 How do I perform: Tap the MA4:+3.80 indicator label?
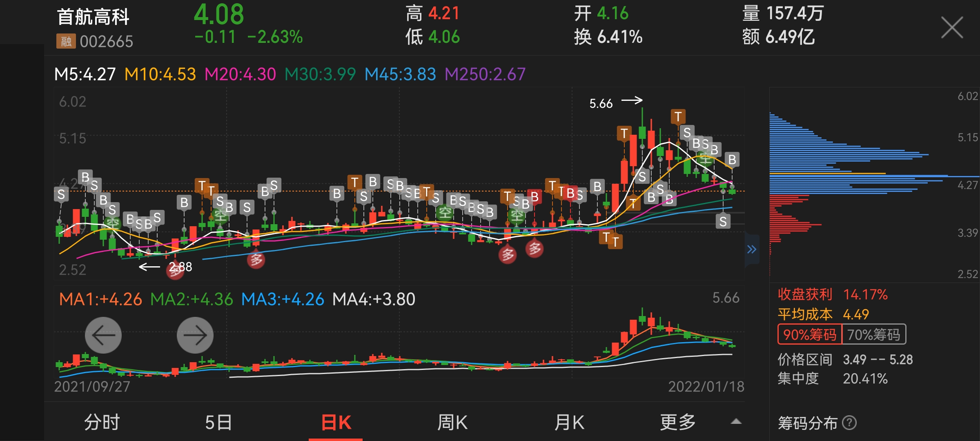click(x=374, y=299)
